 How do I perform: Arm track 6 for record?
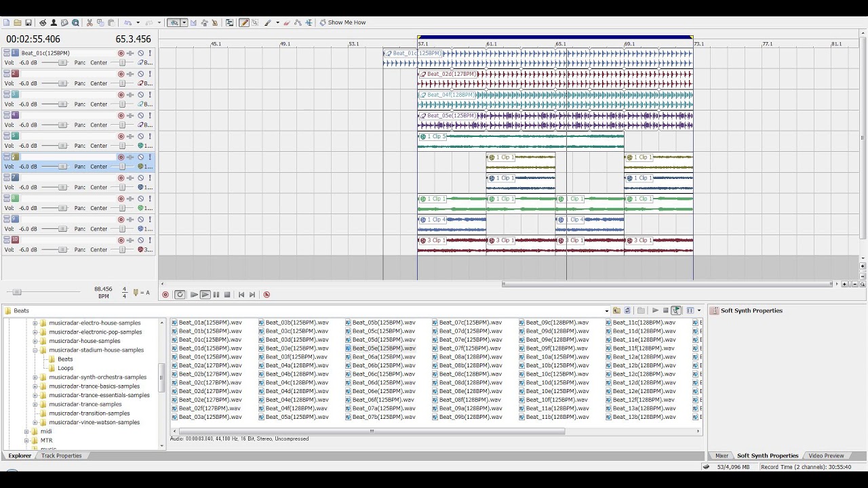click(x=121, y=157)
